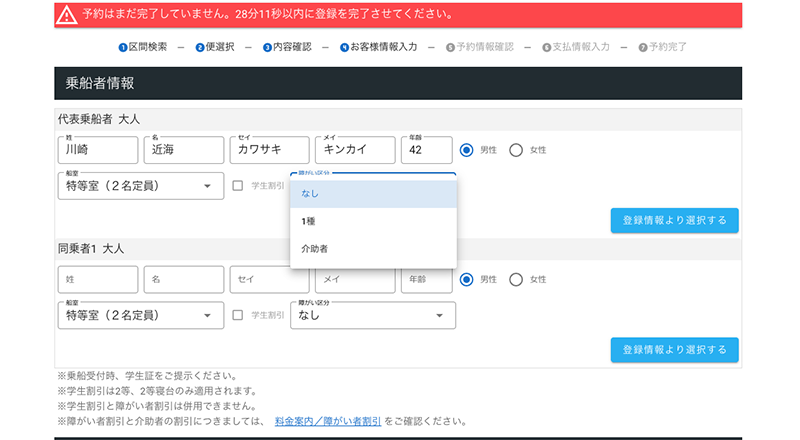Click the warning triangle icon in red banner

pyautogui.click(x=67, y=15)
